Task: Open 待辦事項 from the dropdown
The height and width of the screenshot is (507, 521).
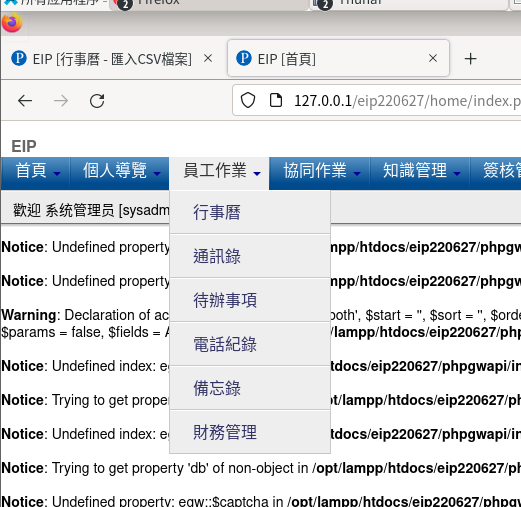Action: 250,300
